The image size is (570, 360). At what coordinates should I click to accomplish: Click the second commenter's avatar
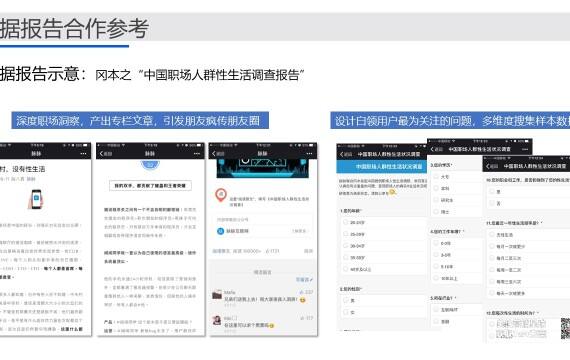click(x=217, y=320)
